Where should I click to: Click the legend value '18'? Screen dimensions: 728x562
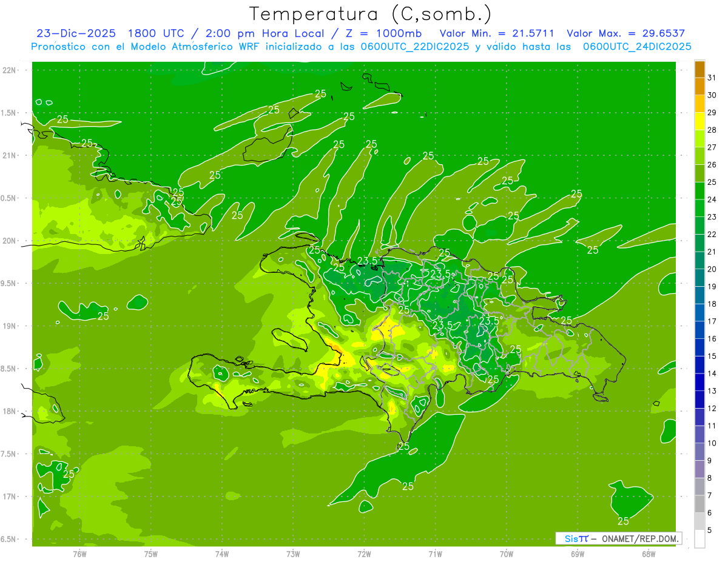pyautogui.click(x=712, y=304)
